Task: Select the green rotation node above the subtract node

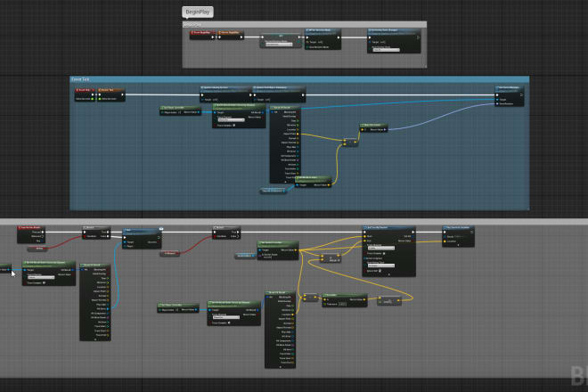Action: (373, 127)
